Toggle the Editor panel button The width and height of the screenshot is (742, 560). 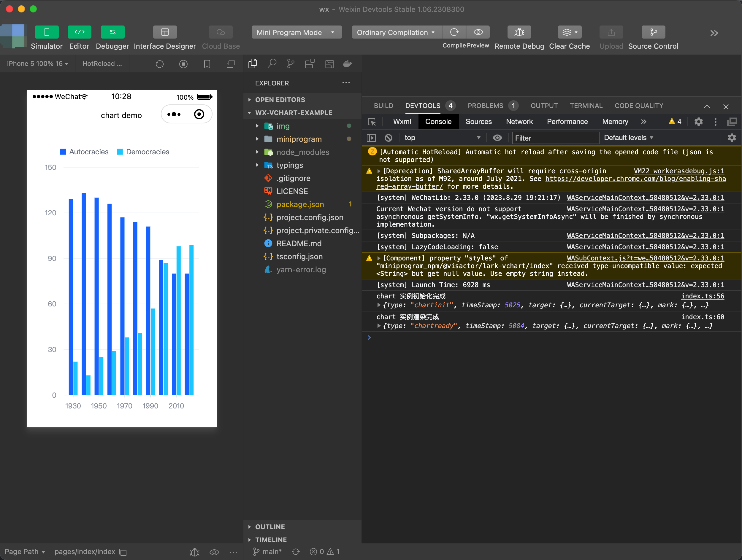pos(79,32)
